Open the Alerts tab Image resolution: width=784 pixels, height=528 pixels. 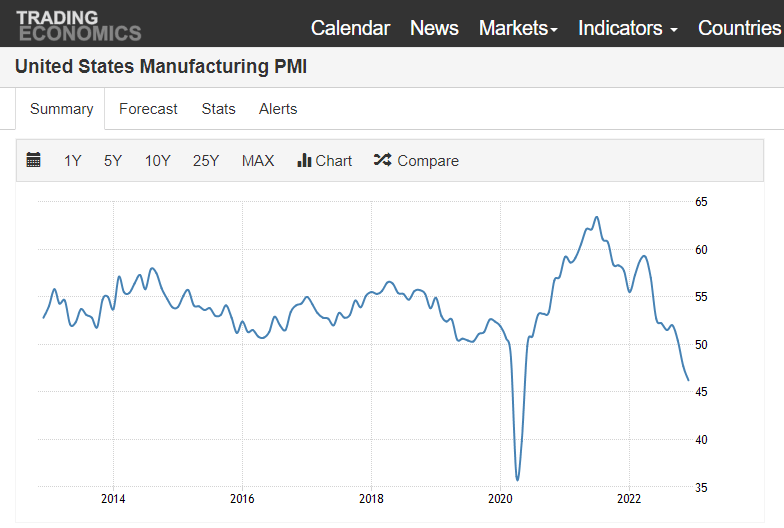pyautogui.click(x=278, y=109)
